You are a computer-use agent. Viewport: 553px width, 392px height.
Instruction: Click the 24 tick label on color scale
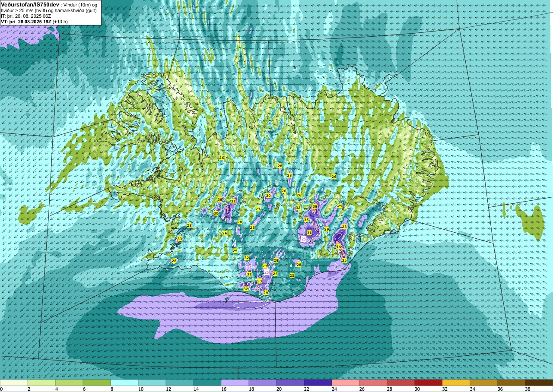click(334, 389)
